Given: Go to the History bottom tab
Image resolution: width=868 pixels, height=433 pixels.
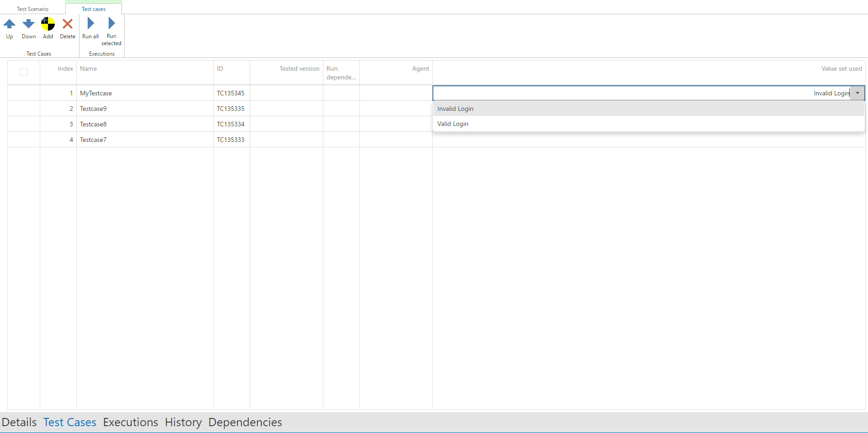Looking at the screenshot, I should [183, 422].
